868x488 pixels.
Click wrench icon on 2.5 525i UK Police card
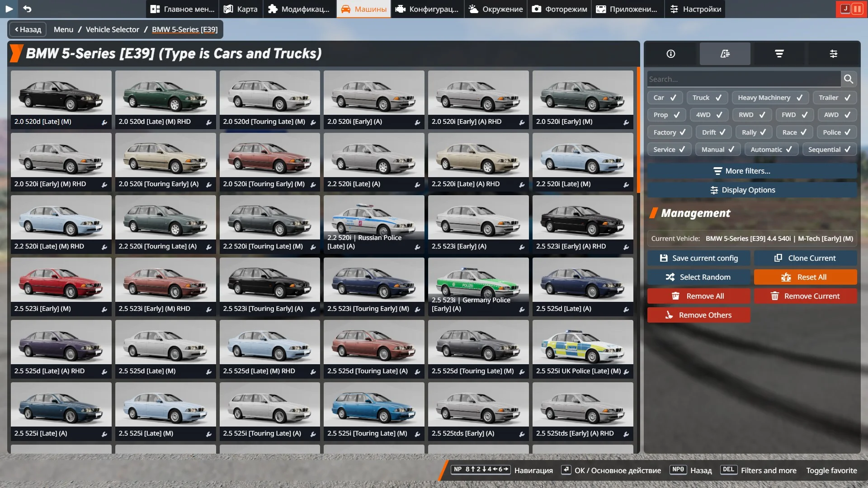tap(626, 372)
